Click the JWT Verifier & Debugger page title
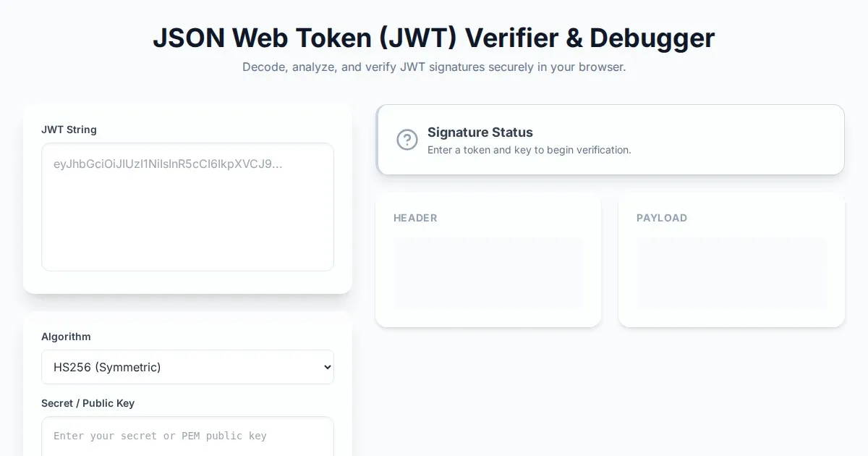The width and height of the screenshot is (868, 456). tap(433, 38)
